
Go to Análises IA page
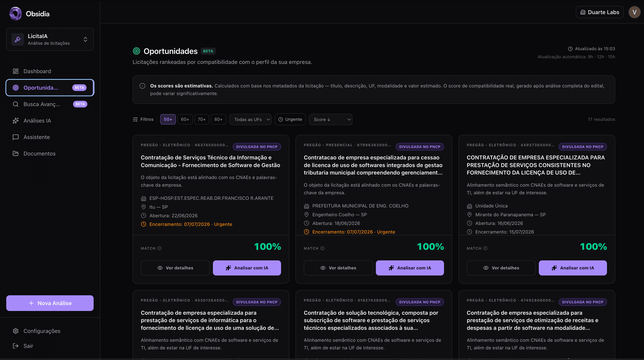(50, 121)
